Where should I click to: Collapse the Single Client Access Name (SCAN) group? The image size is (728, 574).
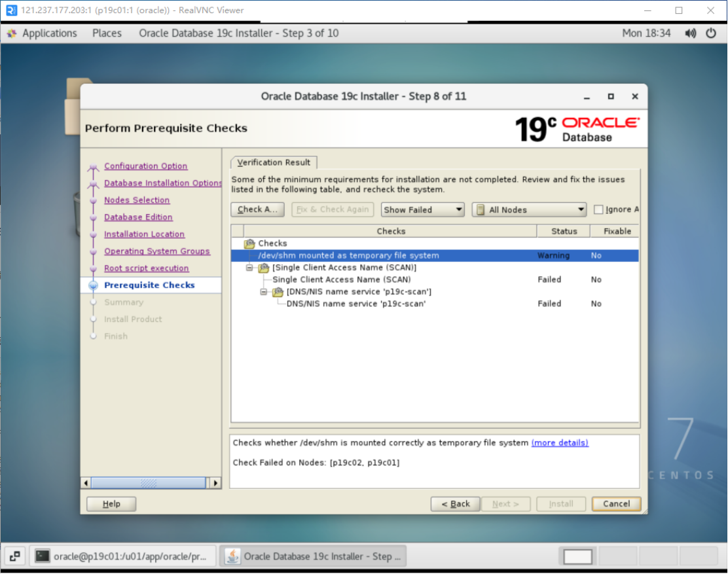click(x=249, y=268)
